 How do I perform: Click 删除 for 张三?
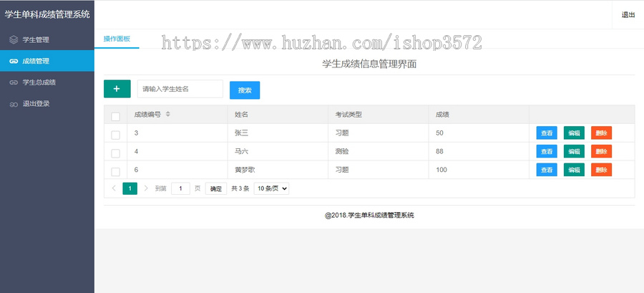(x=601, y=133)
